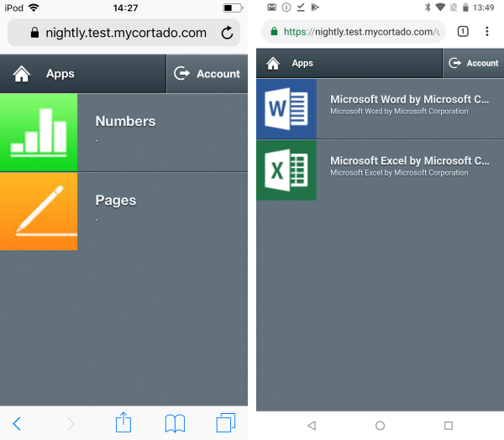This screenshot has width=504, height=440.
Task: Tap the home icon in the iPod Apps bar
Action: coord(22,74)
